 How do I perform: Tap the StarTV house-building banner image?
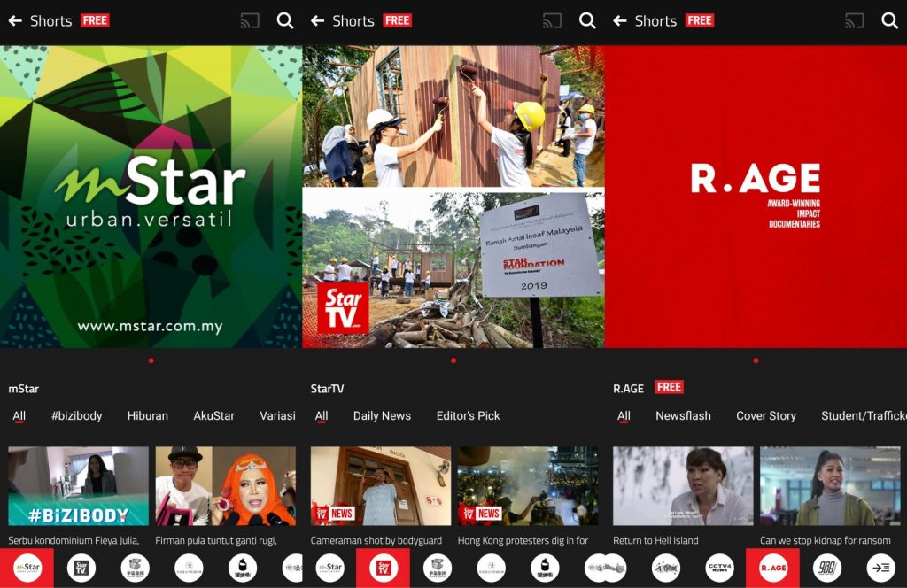453,197
